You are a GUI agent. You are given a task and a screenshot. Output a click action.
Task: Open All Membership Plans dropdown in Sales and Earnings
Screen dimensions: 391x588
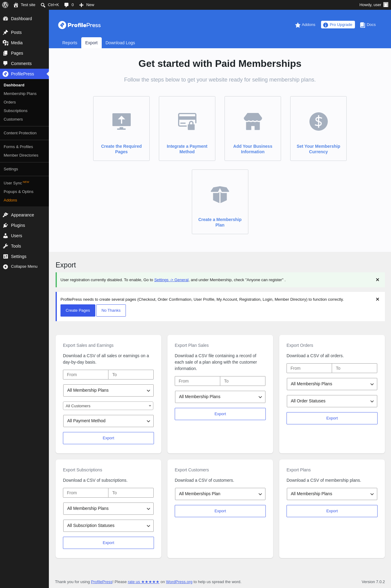click(x=108, y=390)
